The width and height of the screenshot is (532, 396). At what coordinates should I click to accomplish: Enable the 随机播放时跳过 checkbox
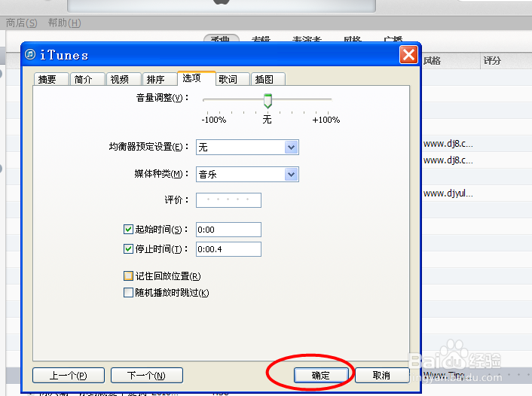128,292
